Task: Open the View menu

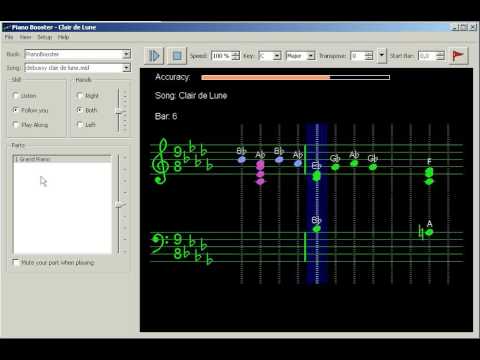Action: [25, 37]
